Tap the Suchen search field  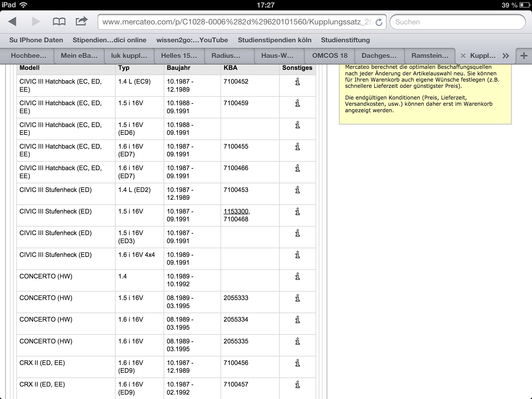(x=457, y=22)
